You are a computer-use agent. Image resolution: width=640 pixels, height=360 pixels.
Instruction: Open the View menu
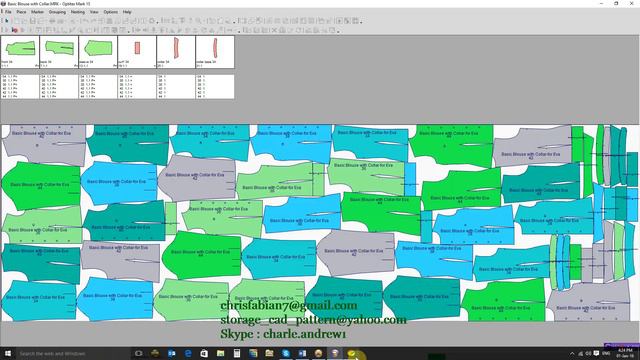(94, 12)
